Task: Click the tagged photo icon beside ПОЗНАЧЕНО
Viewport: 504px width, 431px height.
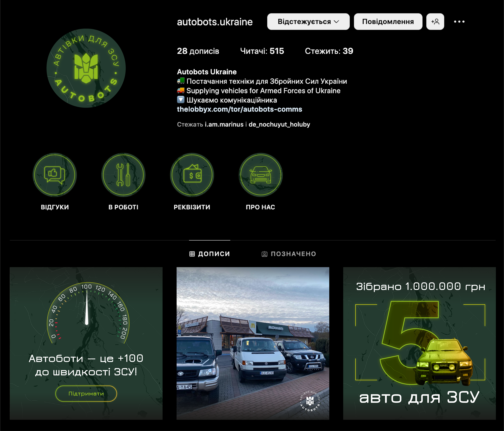Action: tap(264, 254)
